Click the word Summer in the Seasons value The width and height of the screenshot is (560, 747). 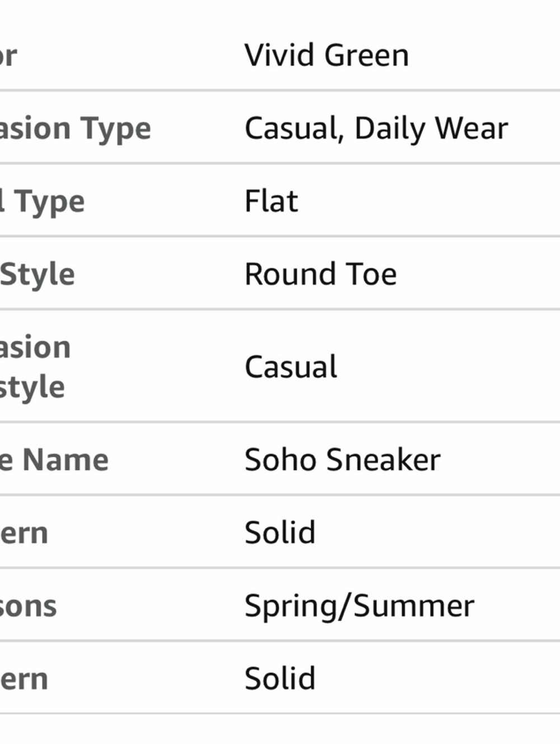click(x=414, y=606)
